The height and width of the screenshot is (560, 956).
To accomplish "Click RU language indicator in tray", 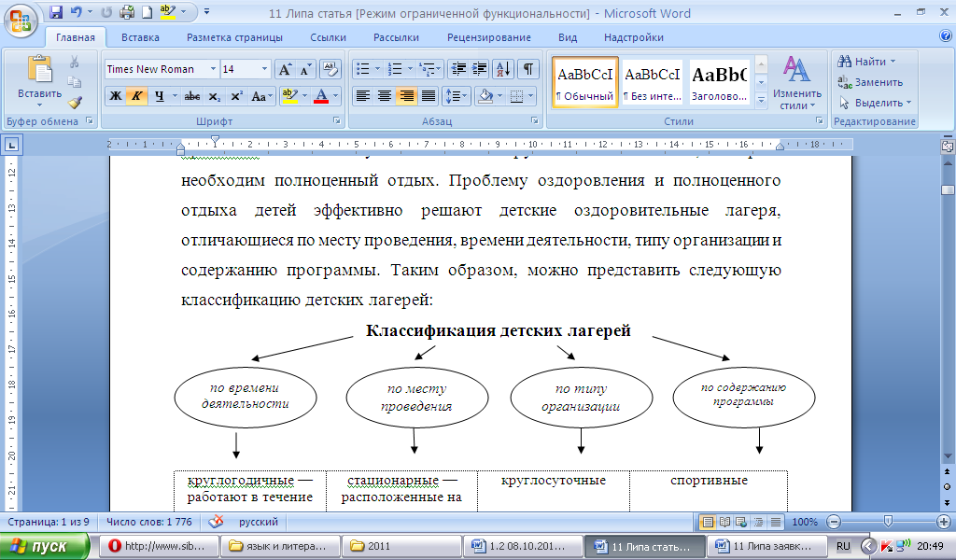I will 843,546.
